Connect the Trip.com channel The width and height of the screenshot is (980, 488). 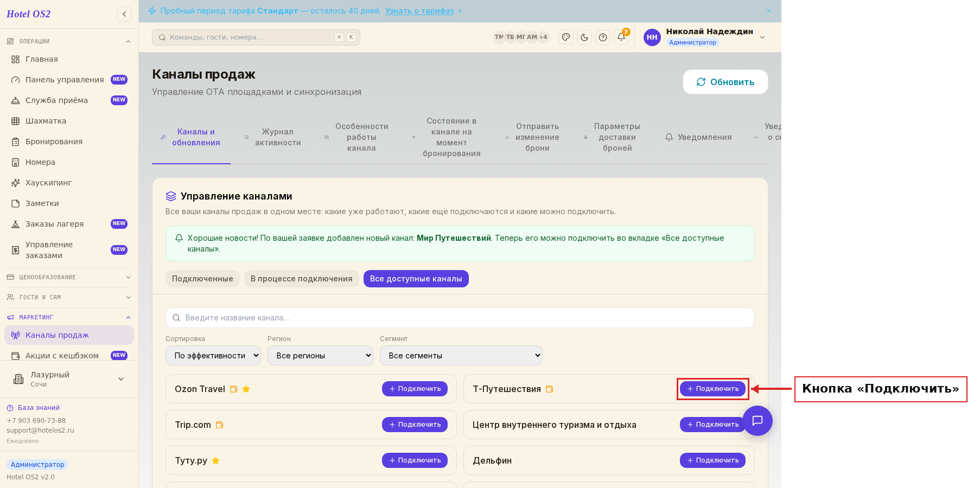pos(415,425)
